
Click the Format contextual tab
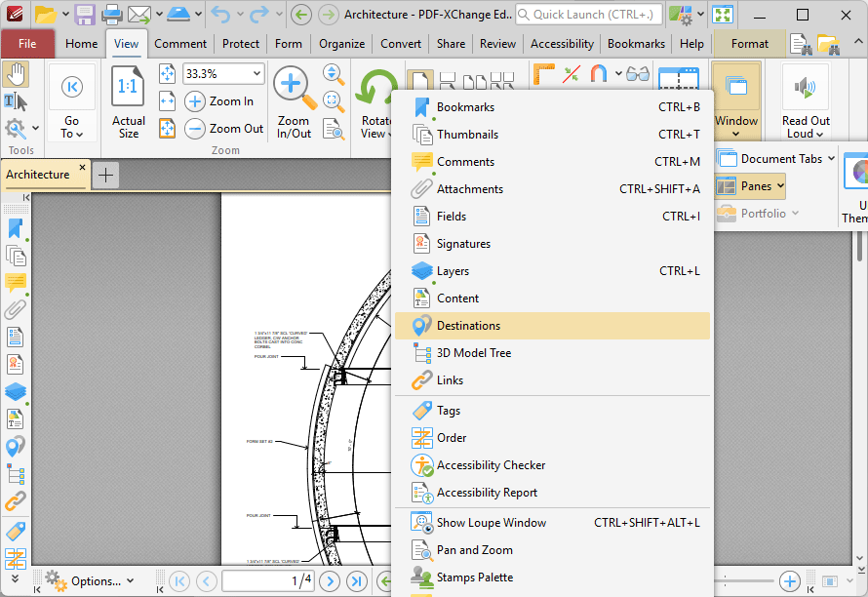coord(750,44)
